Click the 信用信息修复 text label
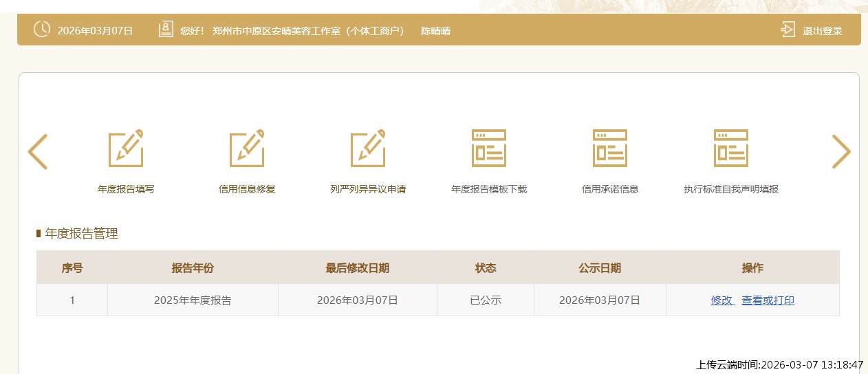868x374 pixels. coord(247,189)
